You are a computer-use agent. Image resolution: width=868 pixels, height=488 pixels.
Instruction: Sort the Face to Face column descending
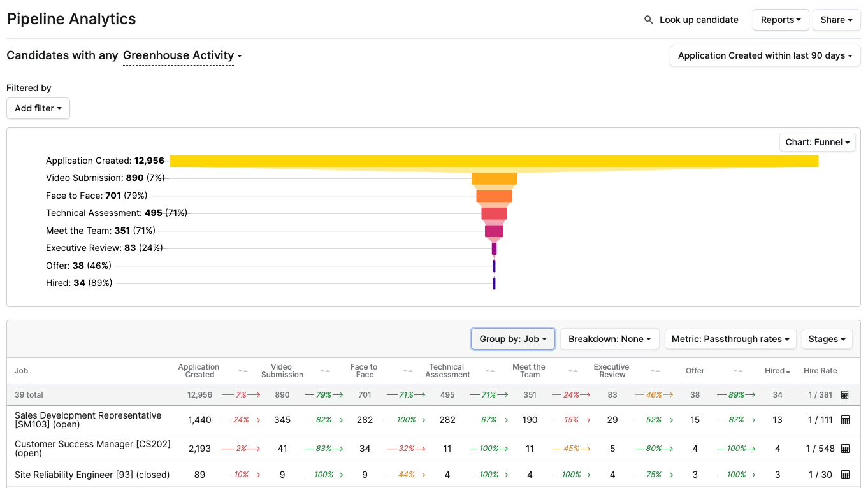(x=405, y=370)
